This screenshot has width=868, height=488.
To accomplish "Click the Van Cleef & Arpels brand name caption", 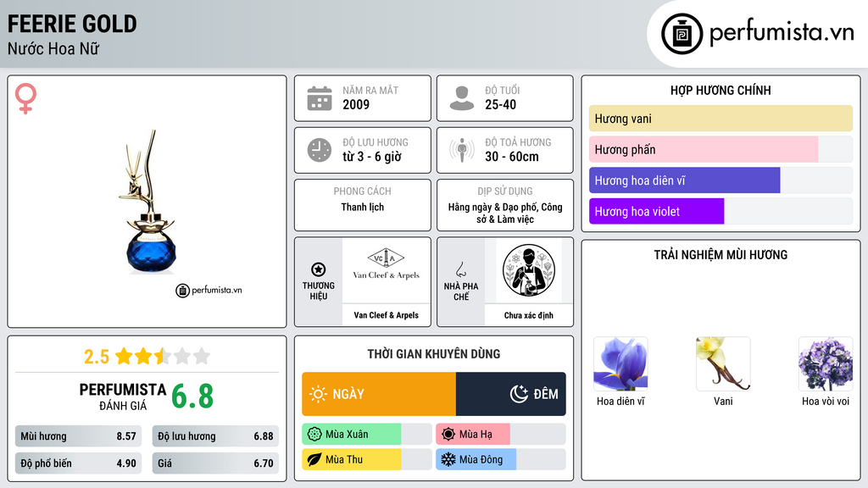I will 386,315.
